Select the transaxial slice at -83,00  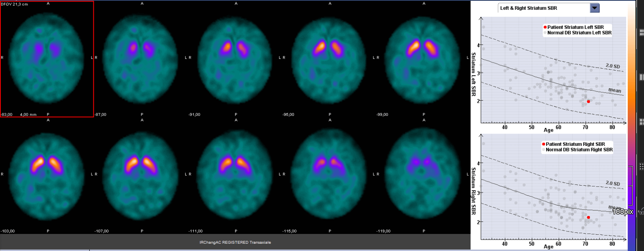tap(47, 58)
